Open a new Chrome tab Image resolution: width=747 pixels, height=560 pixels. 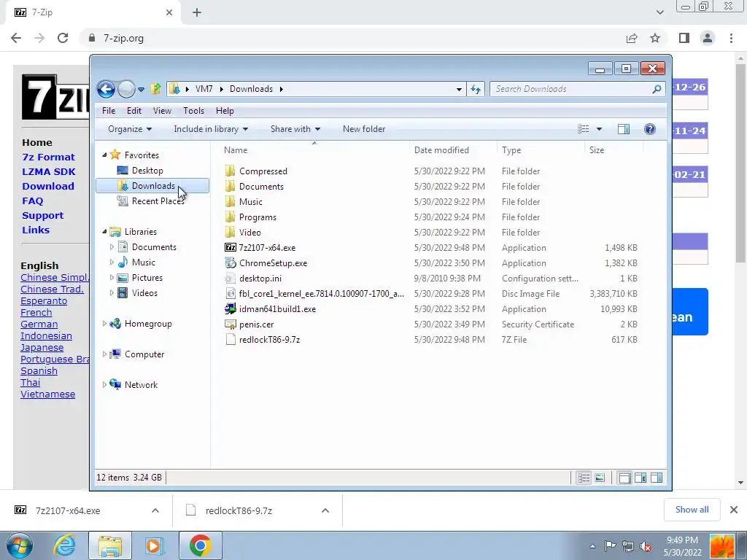pos(197,12)
